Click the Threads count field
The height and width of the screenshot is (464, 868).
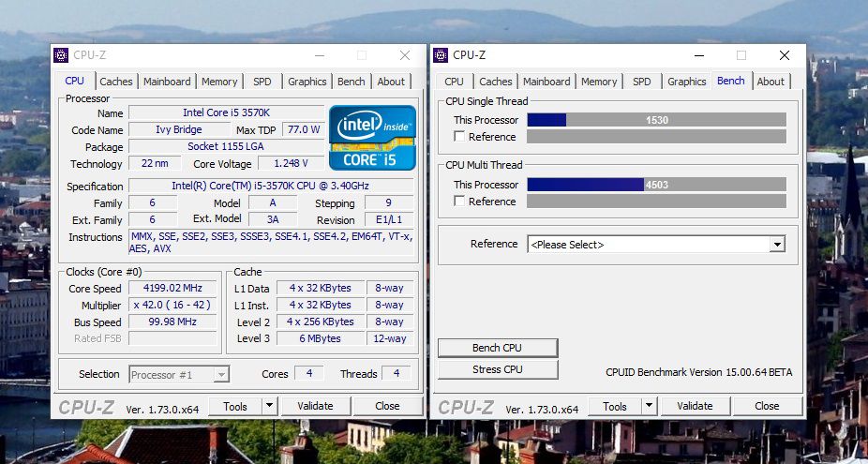tap(397, 374)
